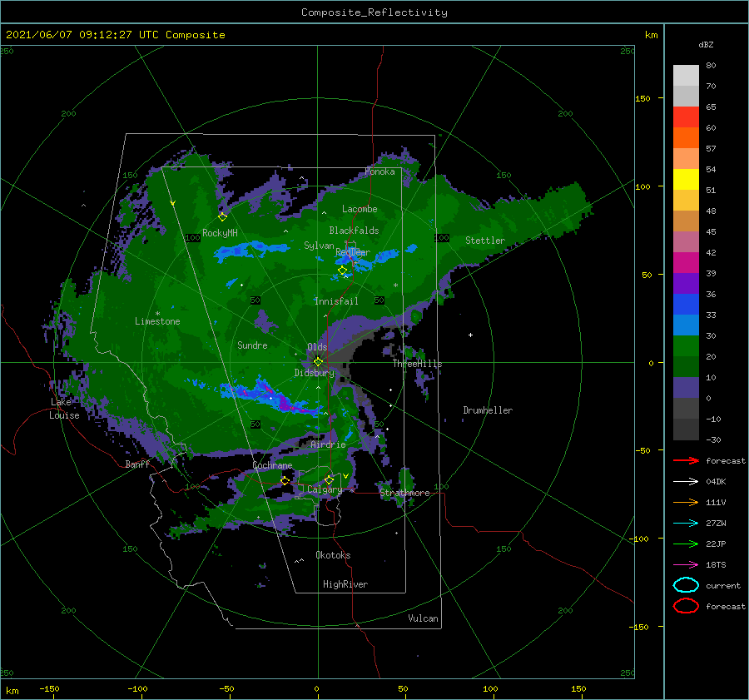Click the yellow radar-site diamond at Olds
The width and height of the screenshot is (749, 700).
coord(318,362)
